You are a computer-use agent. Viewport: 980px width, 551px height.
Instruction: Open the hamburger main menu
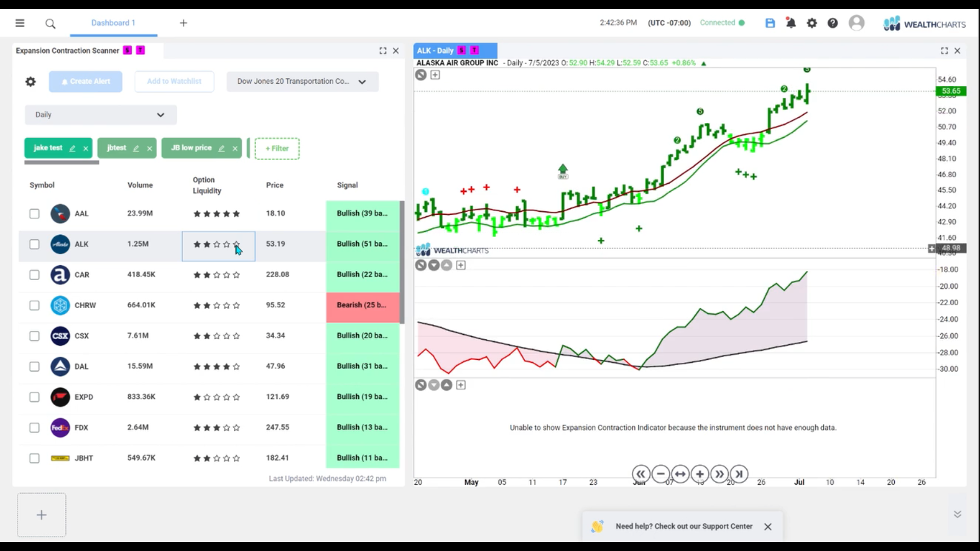(20, 23)
